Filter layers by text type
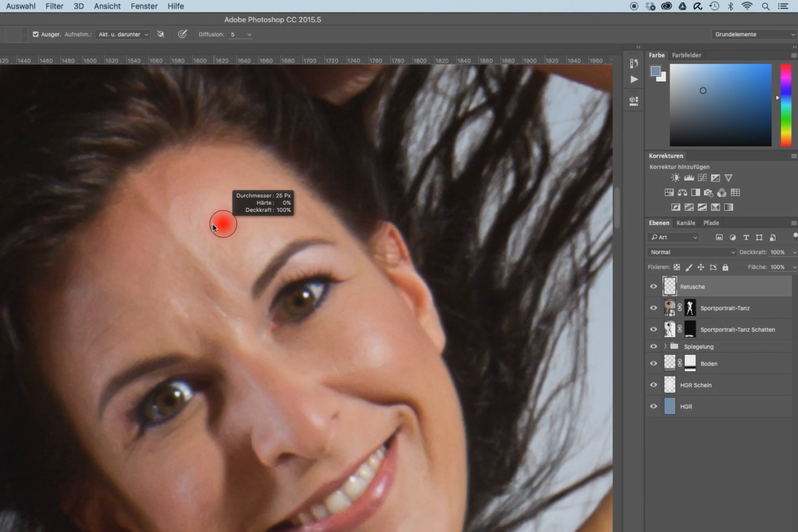798x532 pixels. 746,237
